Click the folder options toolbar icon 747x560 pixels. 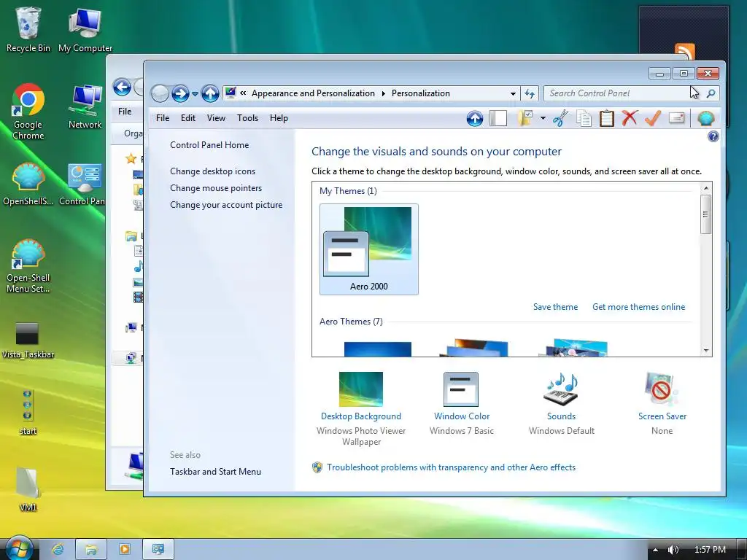coord(525,118)
